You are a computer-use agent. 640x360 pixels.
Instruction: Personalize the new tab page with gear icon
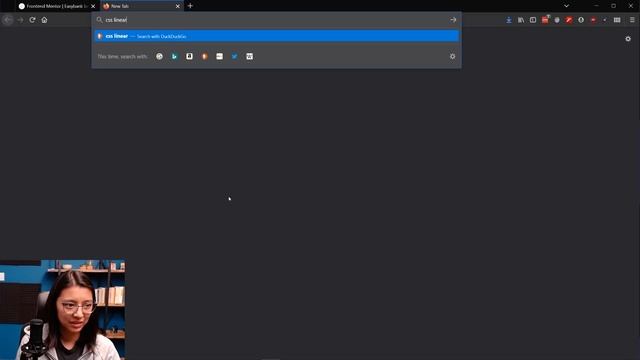tap(628, 39)
